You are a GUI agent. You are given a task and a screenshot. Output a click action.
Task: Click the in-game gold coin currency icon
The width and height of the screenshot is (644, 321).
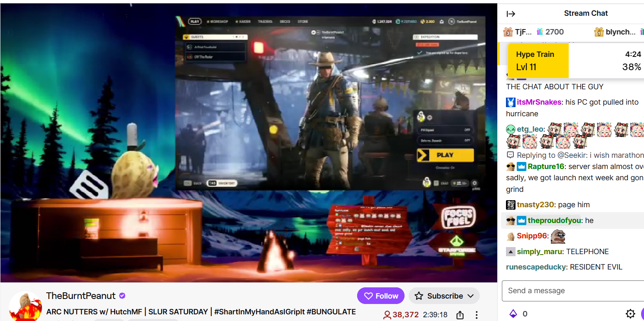click(x=422, y=21)
